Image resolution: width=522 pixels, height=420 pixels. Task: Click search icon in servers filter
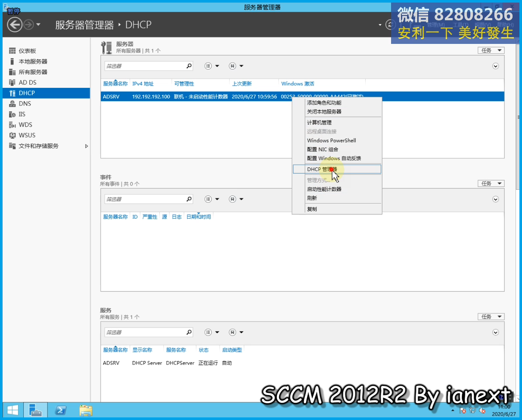pyautogui.click(x=189, y=66)
